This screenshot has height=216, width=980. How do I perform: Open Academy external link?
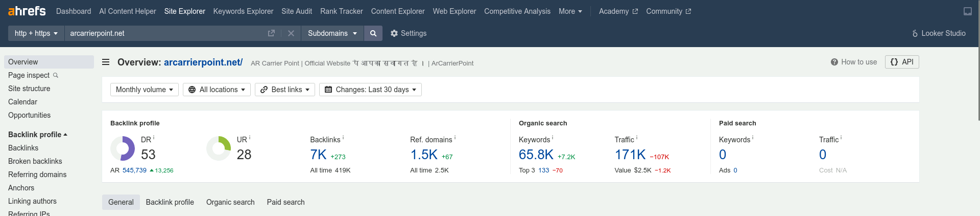(618, 11)
